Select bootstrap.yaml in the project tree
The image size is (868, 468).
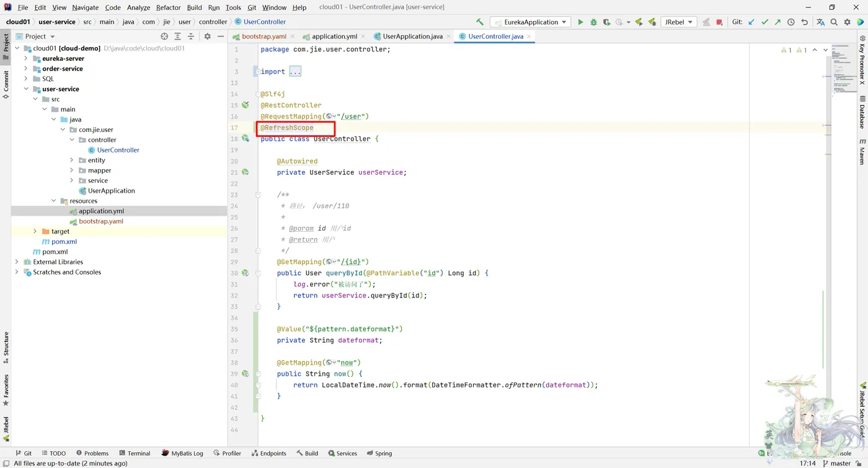pos(100,221)
